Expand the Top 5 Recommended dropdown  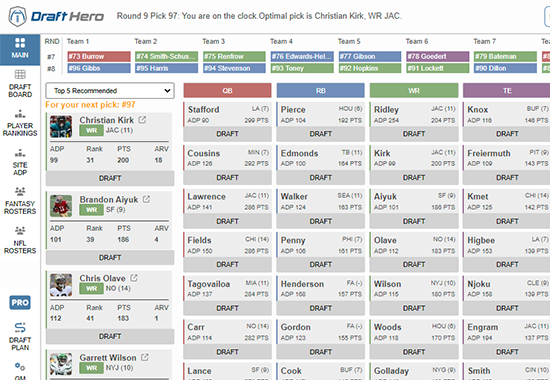pos(110,91)
